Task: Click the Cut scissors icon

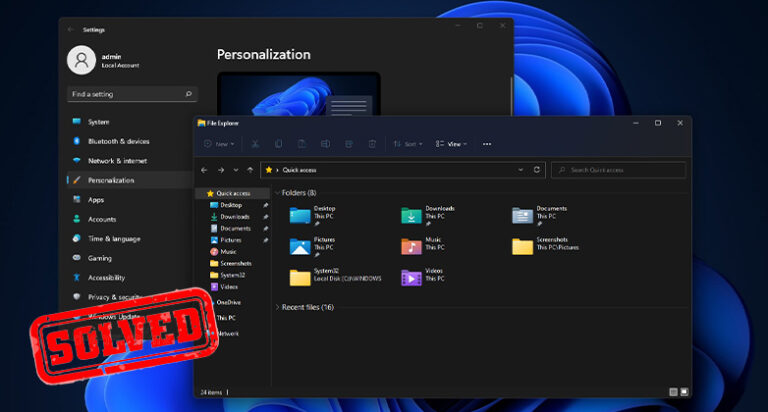Action: pos(255,144)
